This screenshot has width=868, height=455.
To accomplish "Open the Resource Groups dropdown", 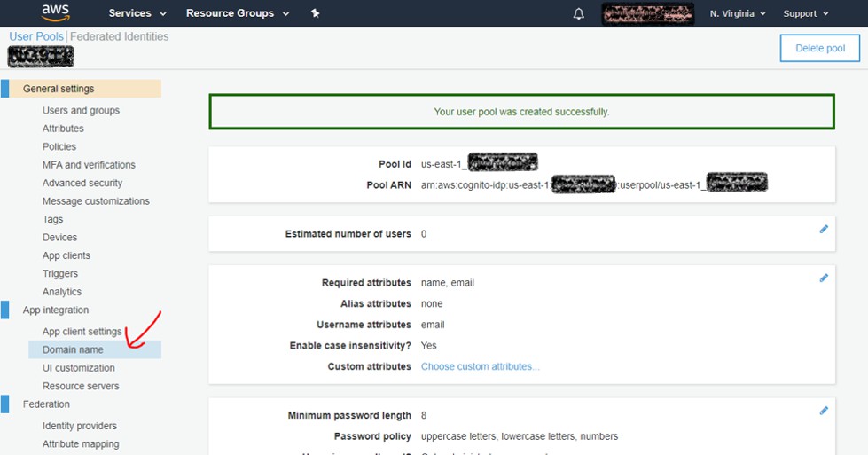I will pos(237,14).
